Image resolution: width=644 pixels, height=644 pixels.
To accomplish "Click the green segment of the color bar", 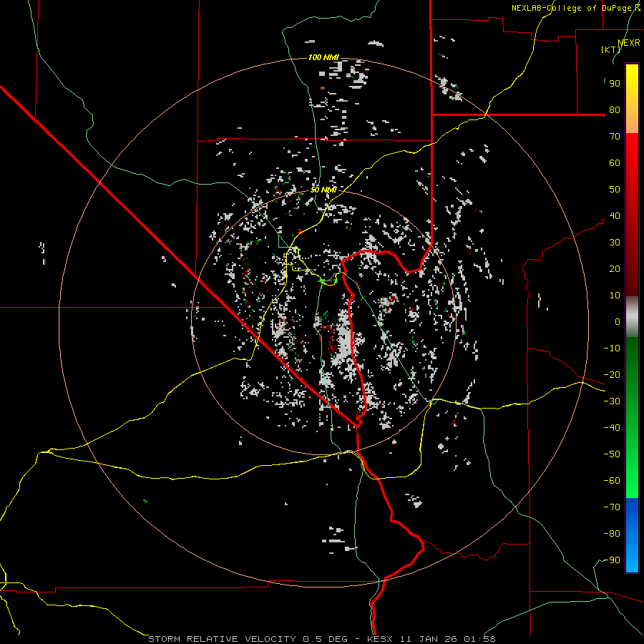I will pyautogui.click(x=632, y=418).
